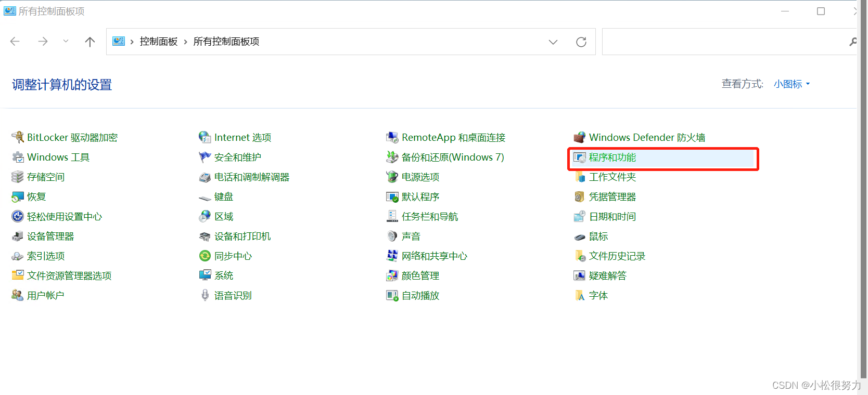868x395 pixels.
Task: Click the 备份和还原(Windows 7) icon
Action: [392, 157]
